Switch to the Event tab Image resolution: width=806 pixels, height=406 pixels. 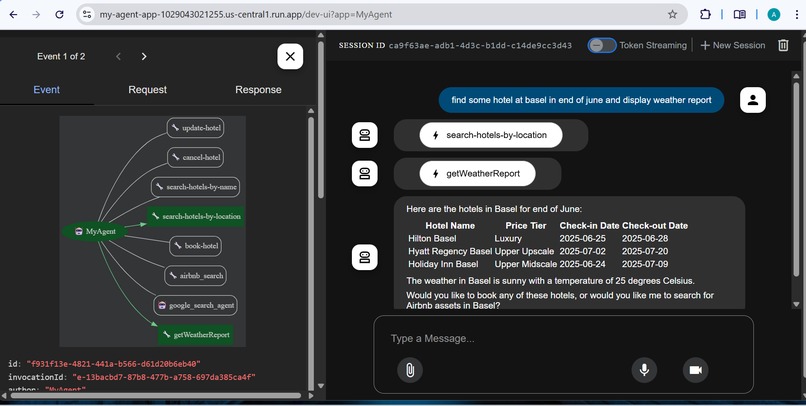click(x=47, y=89)
